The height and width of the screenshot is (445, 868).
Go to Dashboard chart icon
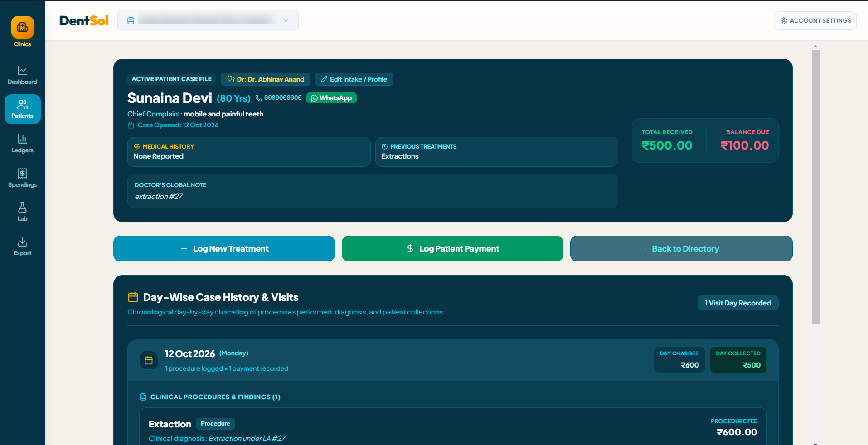tap(22, 70)
